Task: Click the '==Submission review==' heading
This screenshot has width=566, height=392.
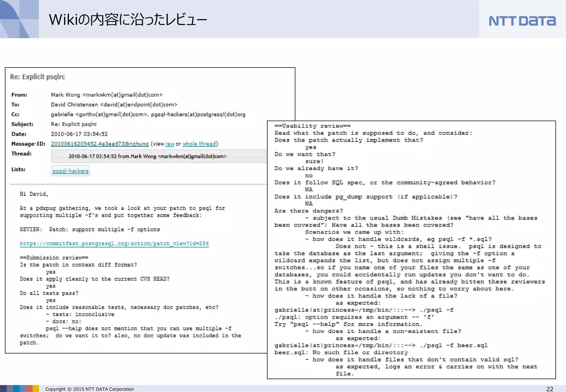Action: 54,258
